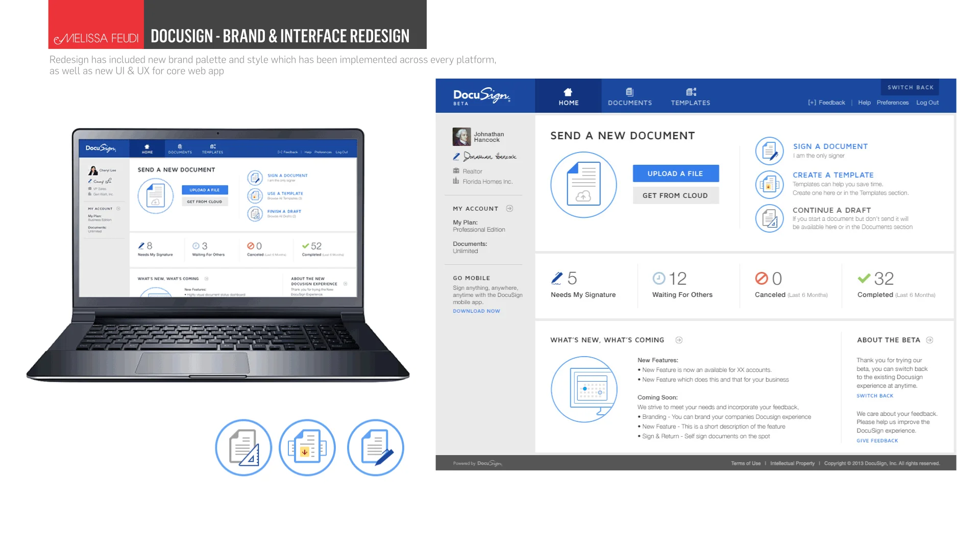Click the template icon with download arrow below laptop
980x551 pixels.
tap(307, 447)
